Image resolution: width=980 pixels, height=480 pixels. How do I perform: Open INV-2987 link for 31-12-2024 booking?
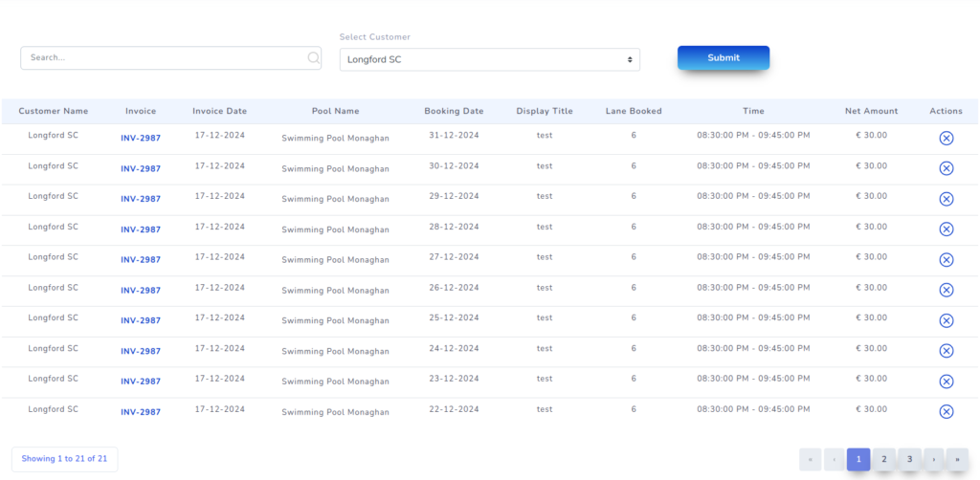point(141,139)
